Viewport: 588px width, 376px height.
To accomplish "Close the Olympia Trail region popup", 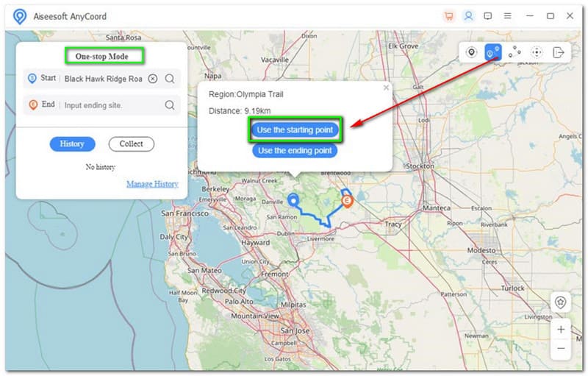I will 386,88.
